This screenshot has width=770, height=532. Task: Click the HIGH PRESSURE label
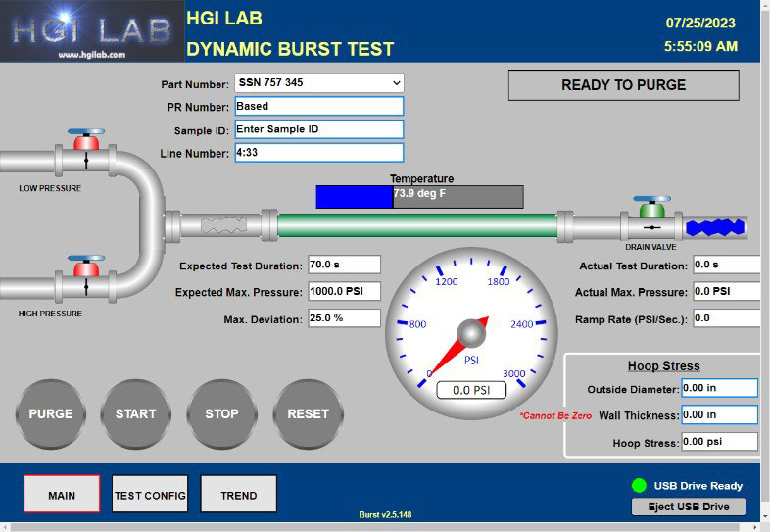click(50, 314)
